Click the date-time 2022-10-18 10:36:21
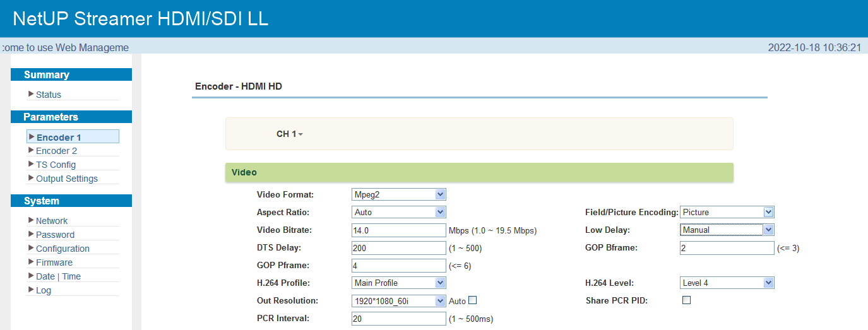The image size is (868, 330). click(x=814, y=47)
